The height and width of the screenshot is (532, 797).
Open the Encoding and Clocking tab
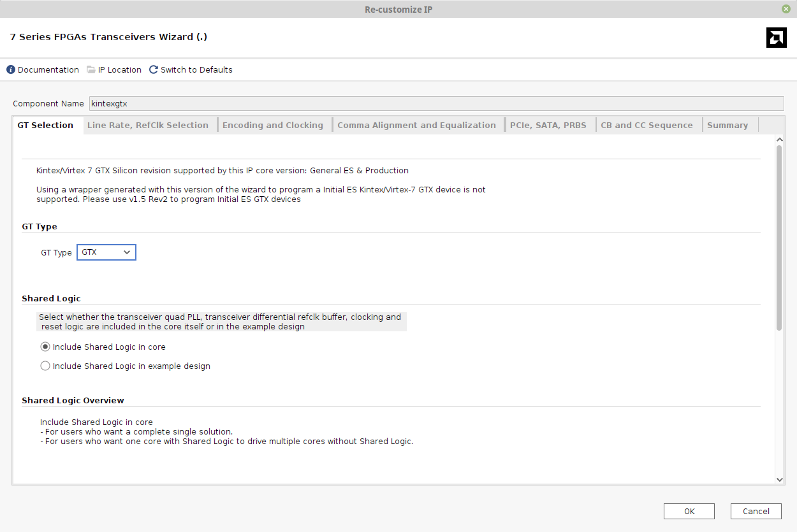click(273, 125)
